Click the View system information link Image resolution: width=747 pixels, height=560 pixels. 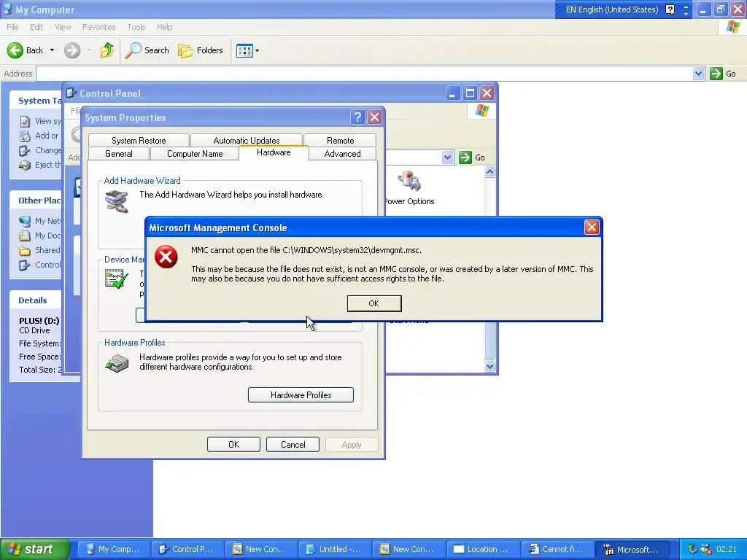(41, 121)
